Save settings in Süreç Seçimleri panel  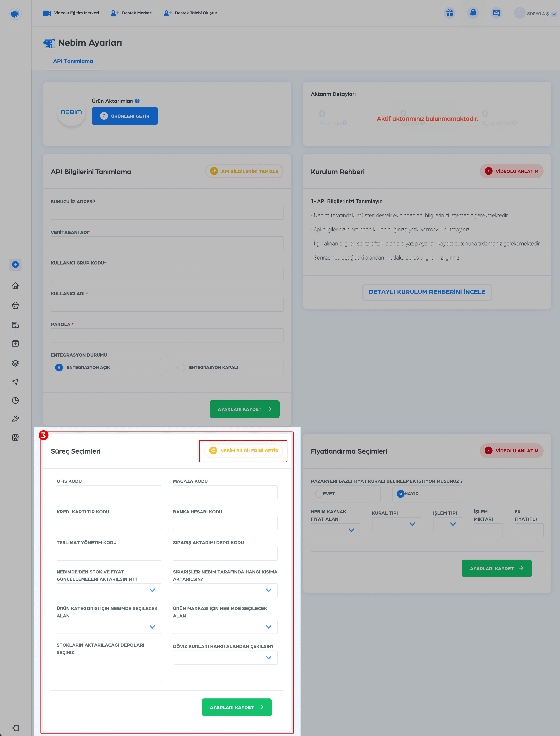[237, 707]
